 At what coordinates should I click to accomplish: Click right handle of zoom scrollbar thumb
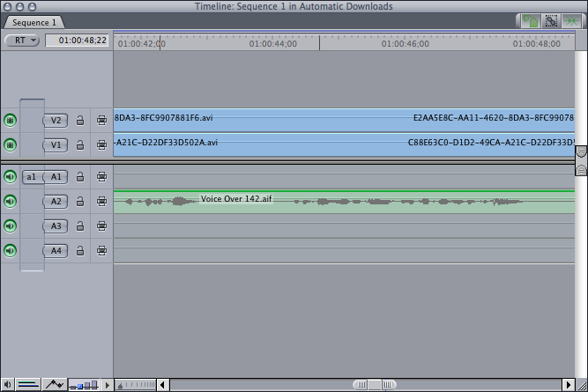coord(388,385)
